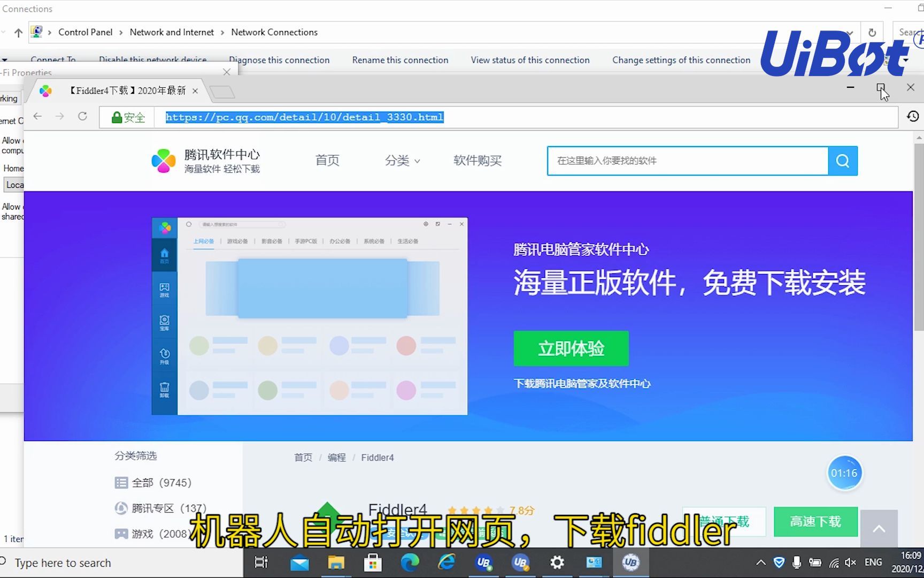Click 首页 breadcrumb link
The width and height of the screenshot is (924, 578).
[x=303, y=458]
